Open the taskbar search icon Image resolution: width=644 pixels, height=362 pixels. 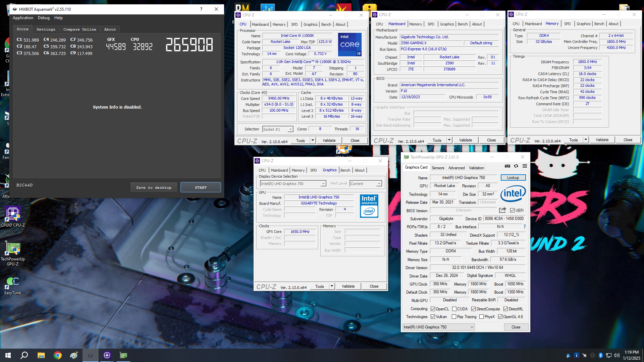pos(24,355)
